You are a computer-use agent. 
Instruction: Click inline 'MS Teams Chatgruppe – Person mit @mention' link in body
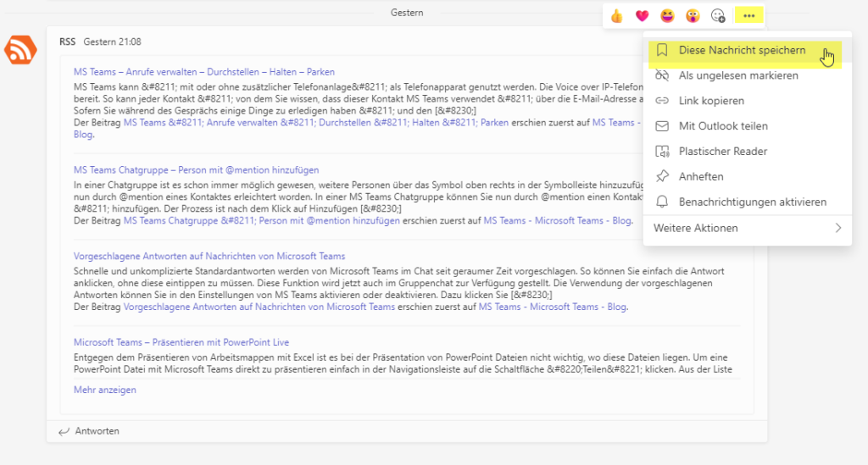[x=261, y=220]
